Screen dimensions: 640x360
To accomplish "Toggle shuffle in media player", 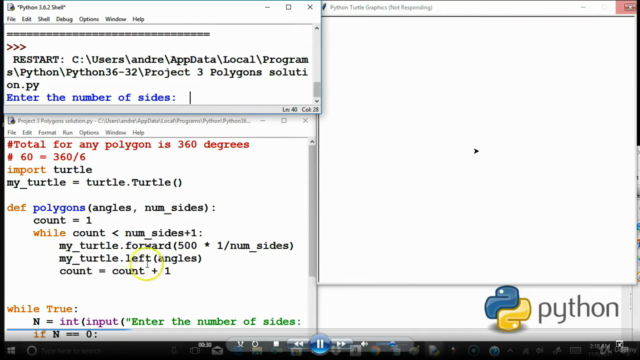I will coord(240,344).
